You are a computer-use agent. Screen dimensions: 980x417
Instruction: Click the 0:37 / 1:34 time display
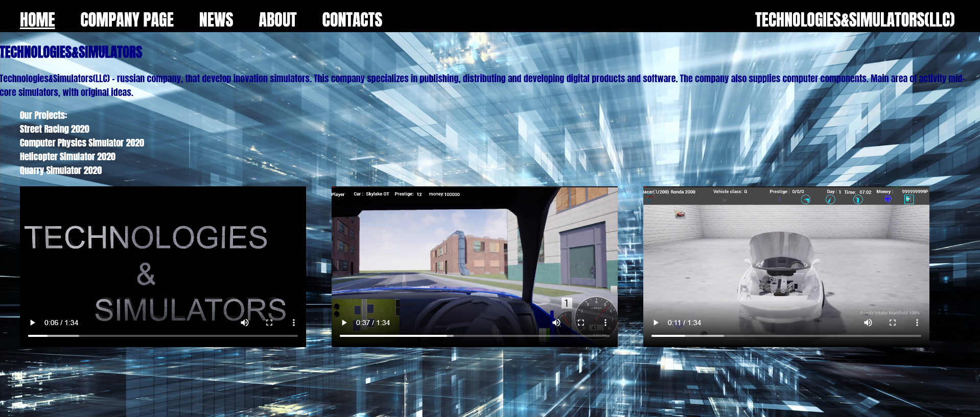pyautogui.click(x=373, y=323)
